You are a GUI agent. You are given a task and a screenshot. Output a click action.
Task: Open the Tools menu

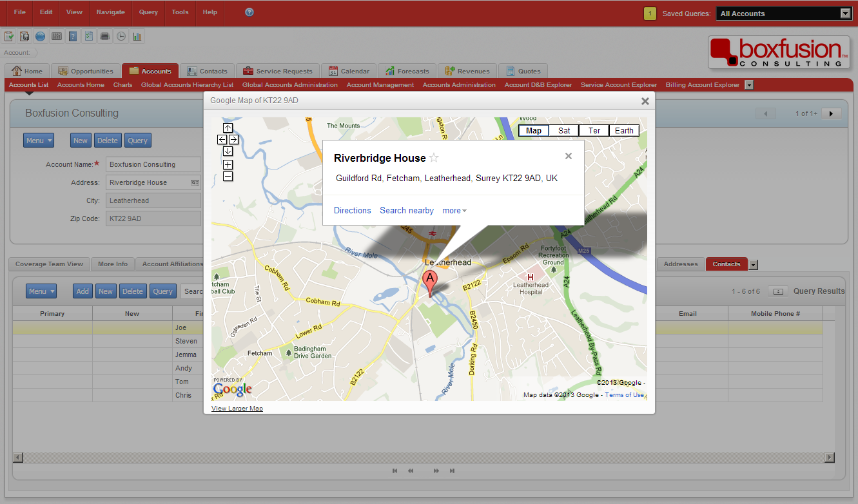180,12
